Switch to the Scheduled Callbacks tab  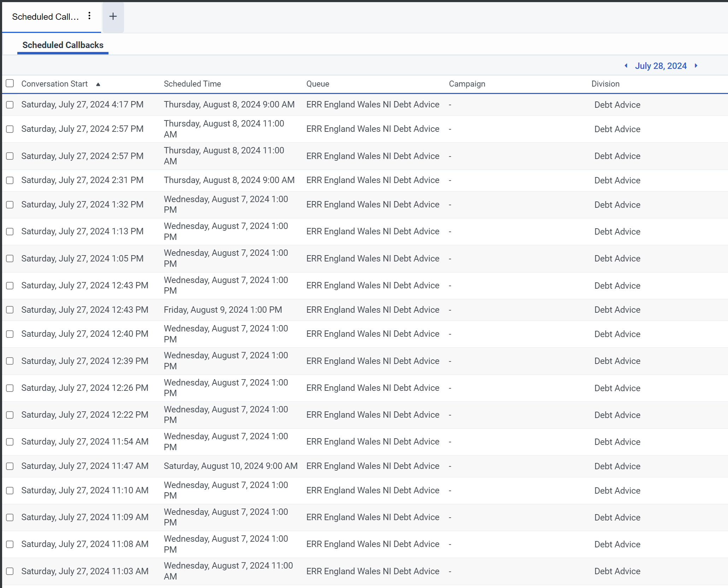[x=63, y=45]
